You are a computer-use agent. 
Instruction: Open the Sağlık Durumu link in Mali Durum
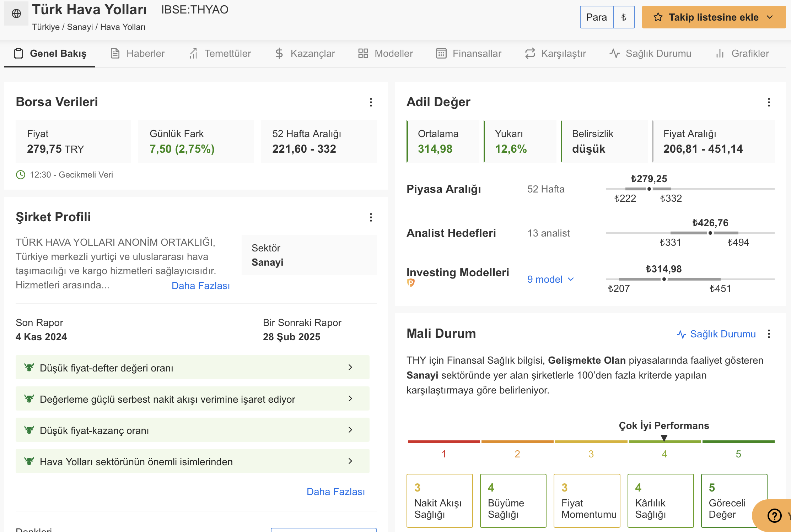coord(716,334)
